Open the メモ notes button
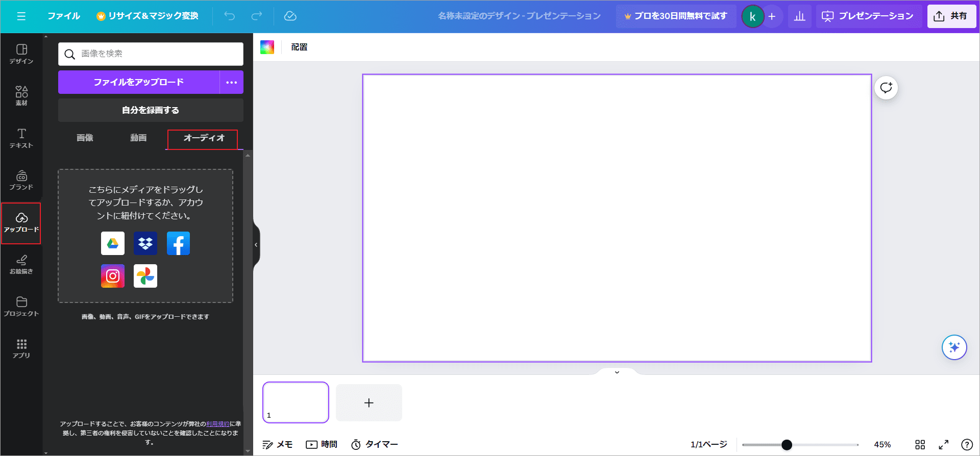 tap(278, 445)
